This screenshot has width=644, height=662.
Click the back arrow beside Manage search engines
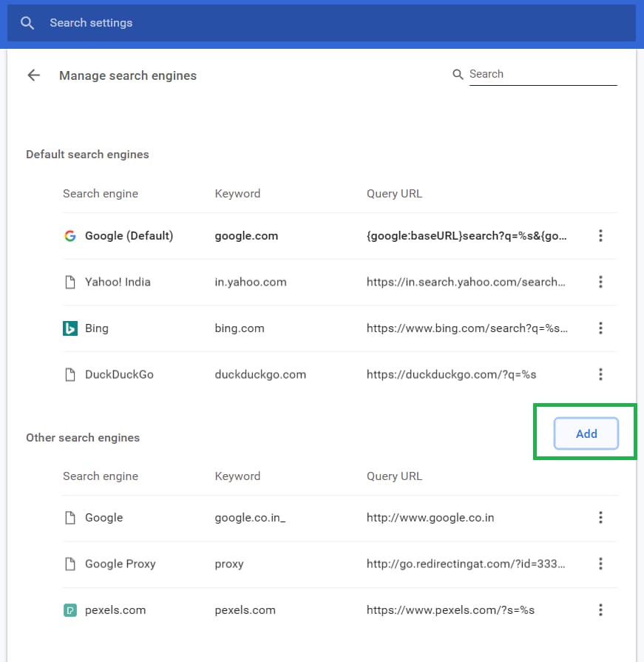[x=34, y=75]
